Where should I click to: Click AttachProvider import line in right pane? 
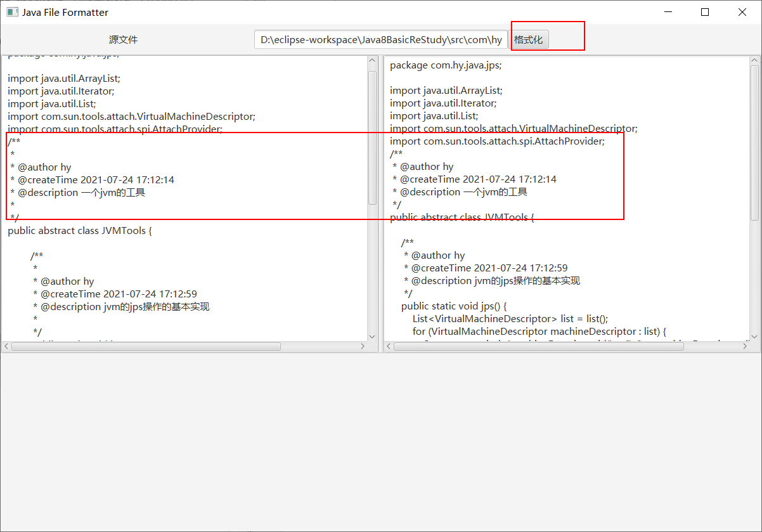point(498,141)
